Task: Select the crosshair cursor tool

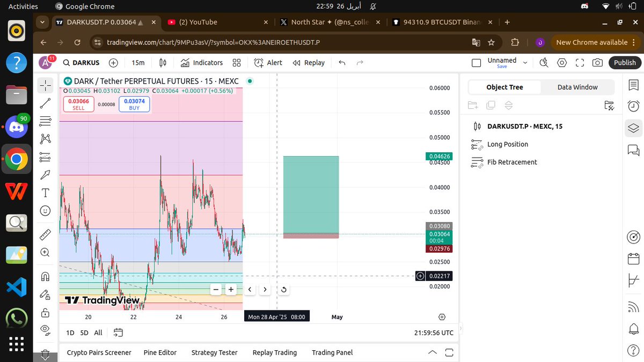Action: (x=45, y=85)
